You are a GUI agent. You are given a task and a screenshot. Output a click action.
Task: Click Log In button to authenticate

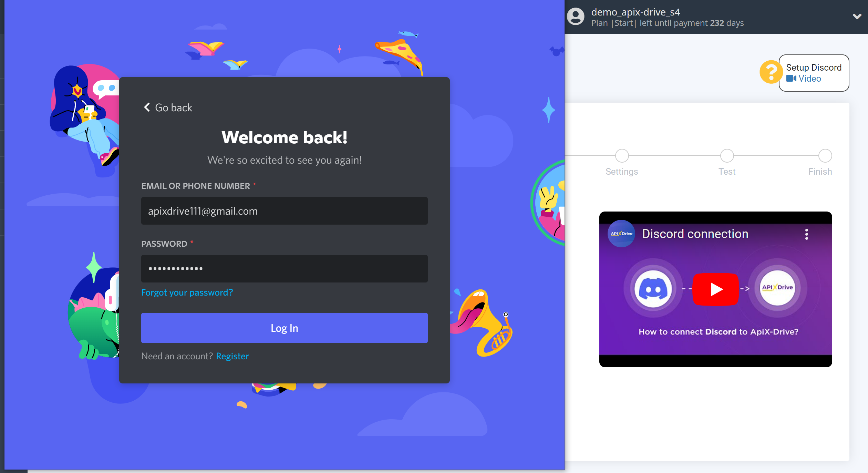(x=284, y=328)
